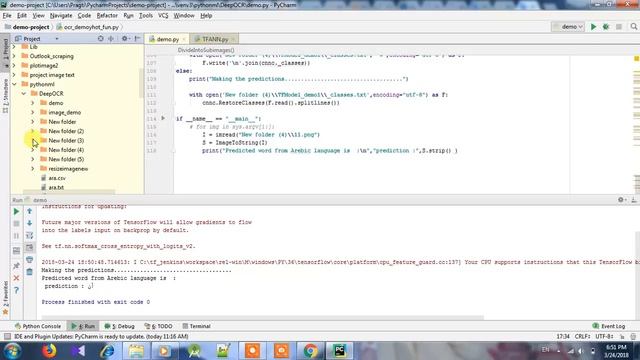This screenshot has height=360, width=640.
Task: Restore layout icon in Run panel
Action: click(16, 250)
